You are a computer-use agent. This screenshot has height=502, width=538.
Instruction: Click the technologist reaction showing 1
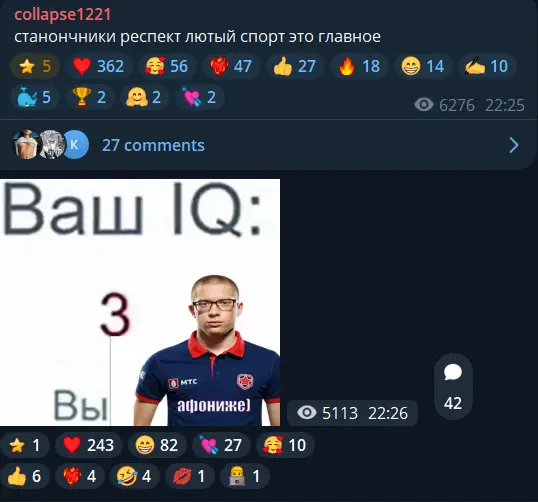pyautogui.click(x=245, y=476)
